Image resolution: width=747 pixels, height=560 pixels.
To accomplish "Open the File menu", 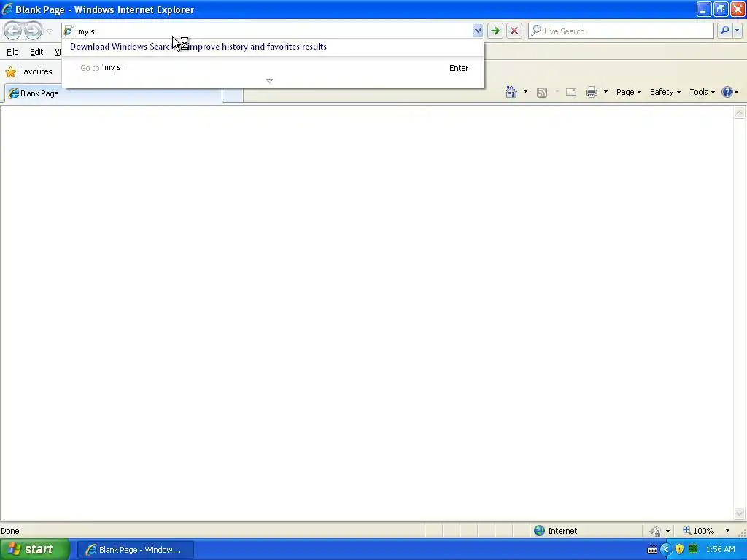I will (x=12, y=52).
